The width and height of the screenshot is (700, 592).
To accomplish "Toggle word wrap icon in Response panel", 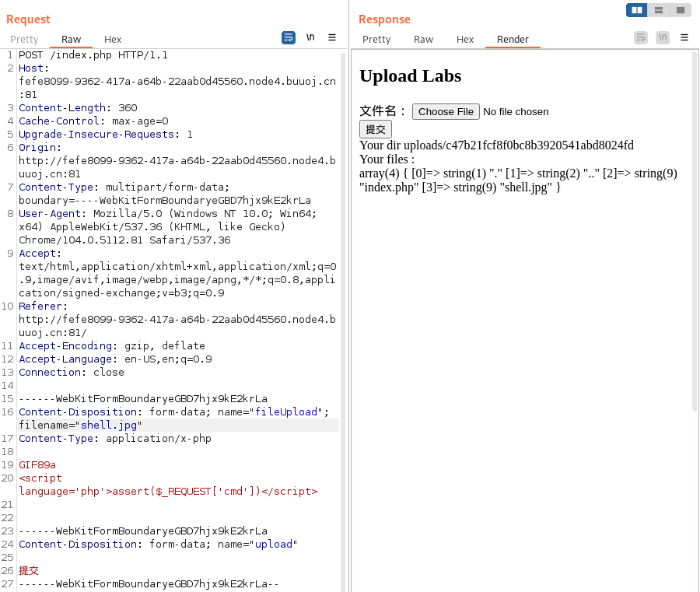I will pos(641,37).
